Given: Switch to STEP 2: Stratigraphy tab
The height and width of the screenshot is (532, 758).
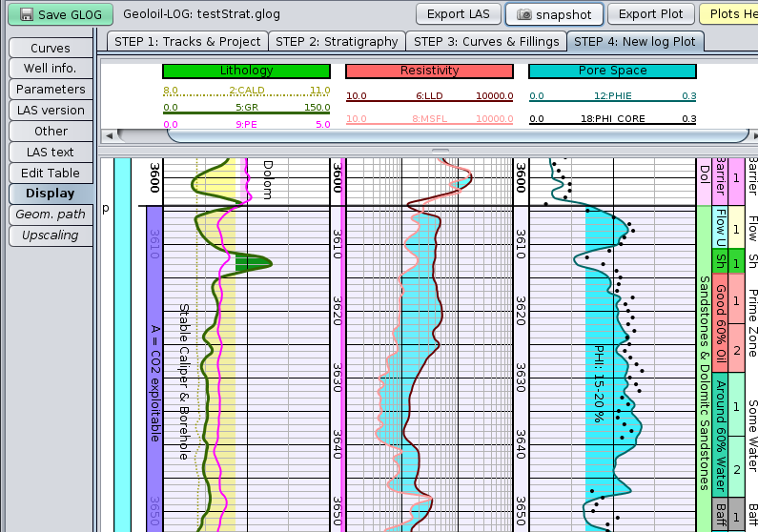Looking at the screenshot, I should click(337, 42).
